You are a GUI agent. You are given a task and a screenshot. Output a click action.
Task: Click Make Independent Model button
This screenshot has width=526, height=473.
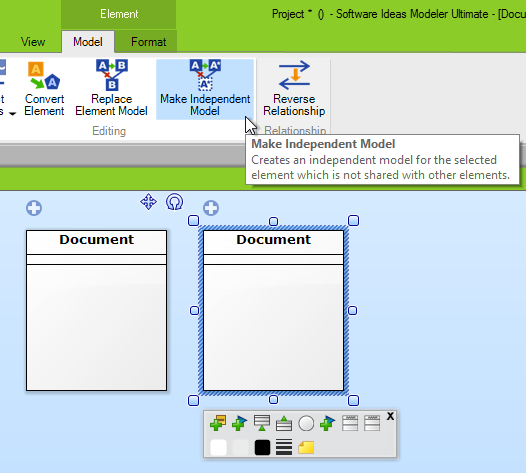[x=205, y=89]
